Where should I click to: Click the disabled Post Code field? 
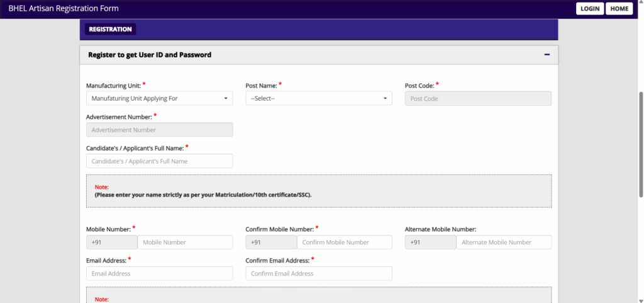click(478, 98)
